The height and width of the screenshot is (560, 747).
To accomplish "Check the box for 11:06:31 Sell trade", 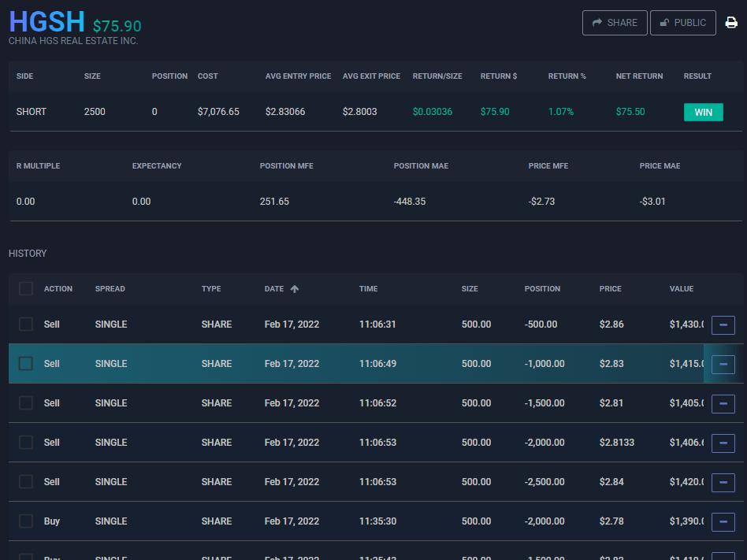I will click(26, 325).
